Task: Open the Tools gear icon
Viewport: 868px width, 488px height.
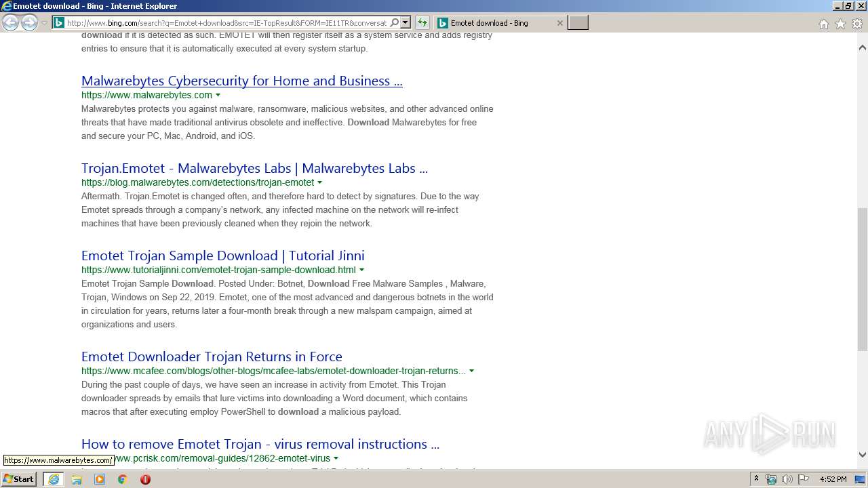Action: coord(857,24)
